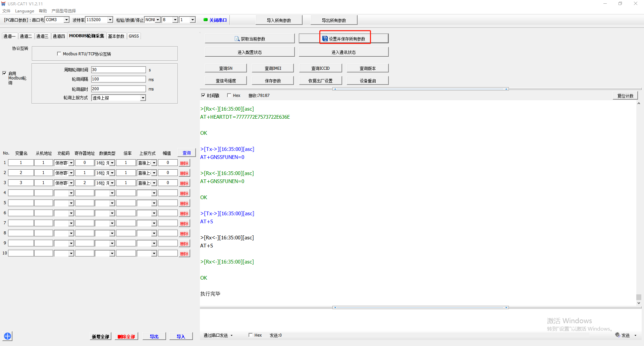
Task: Delete row 1 with red 删除 icon
Action: (x=184, y=163)
